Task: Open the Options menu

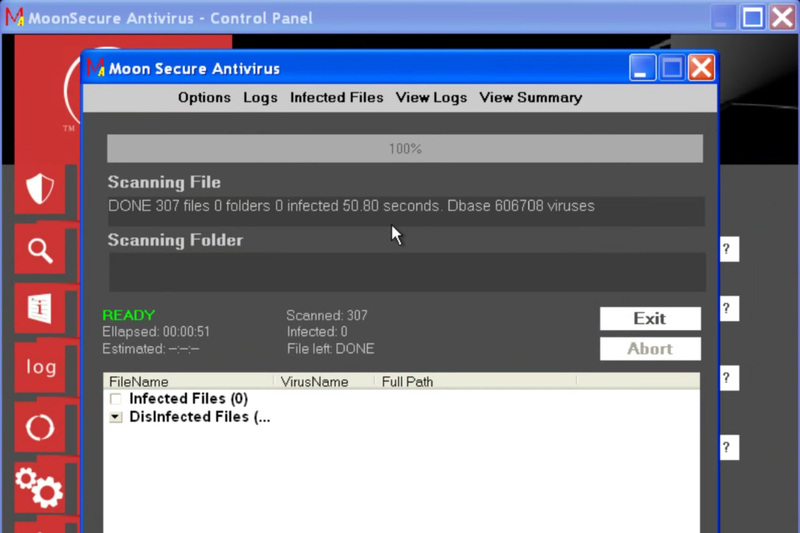Action: pos(204,97)
